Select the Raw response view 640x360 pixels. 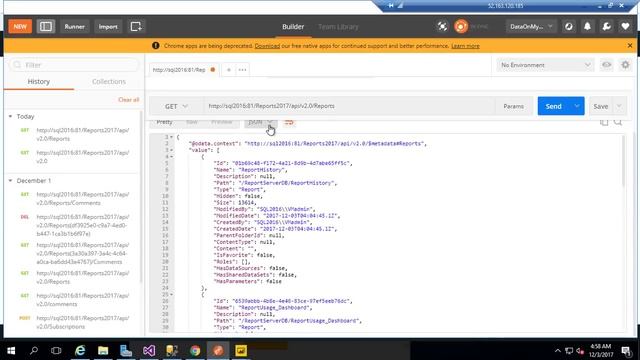pos(191,122)
